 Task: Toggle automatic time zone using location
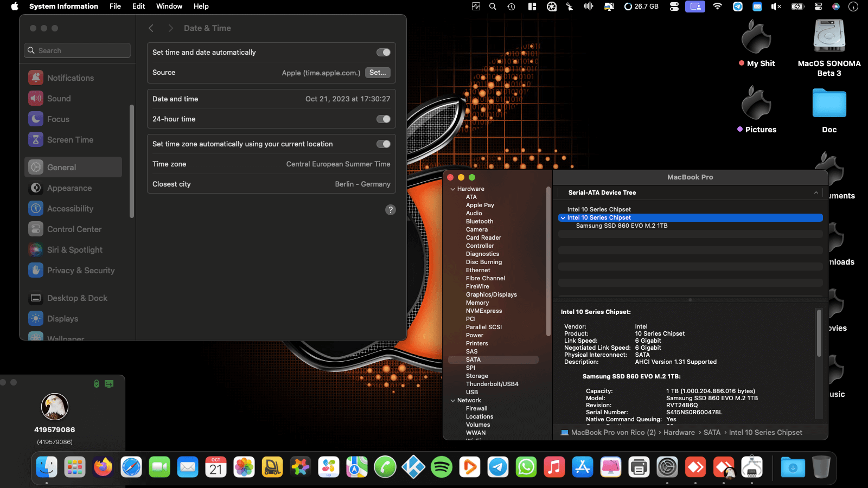coord(384,144)
